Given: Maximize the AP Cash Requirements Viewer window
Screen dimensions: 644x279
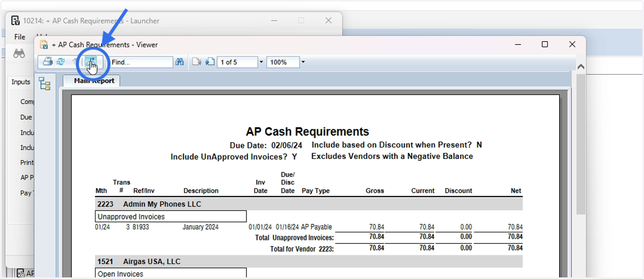Looking at the screenshot, I should (x=545, y=45).
